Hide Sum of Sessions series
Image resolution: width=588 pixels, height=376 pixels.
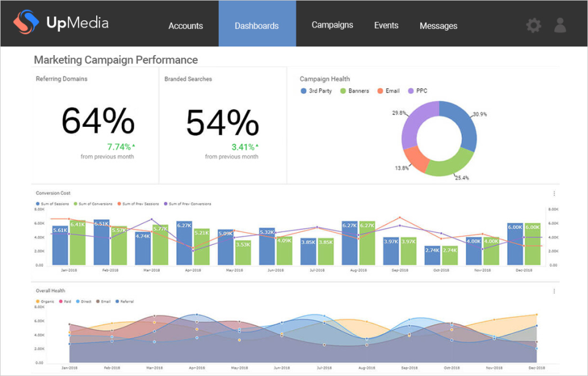tap(52, 204)
